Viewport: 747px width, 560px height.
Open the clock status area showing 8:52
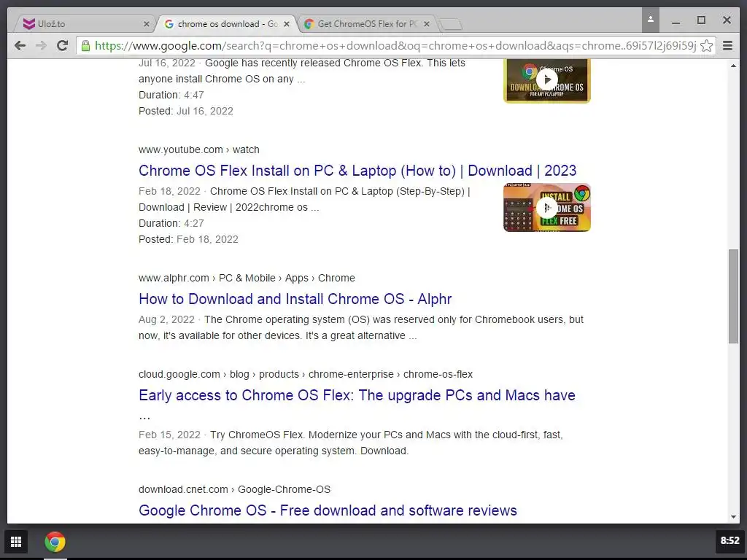(729, 540)
